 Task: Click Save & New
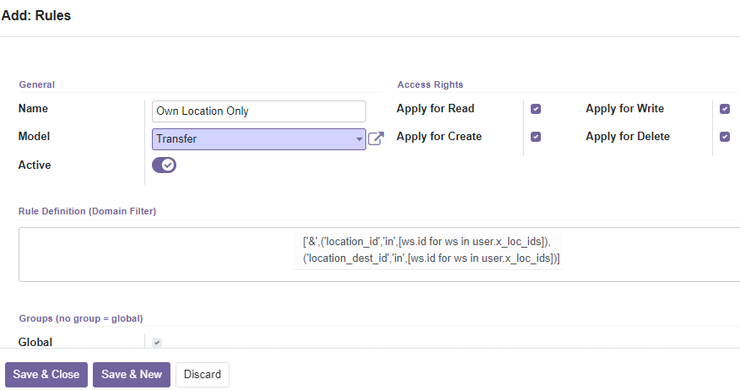point(132,374)
